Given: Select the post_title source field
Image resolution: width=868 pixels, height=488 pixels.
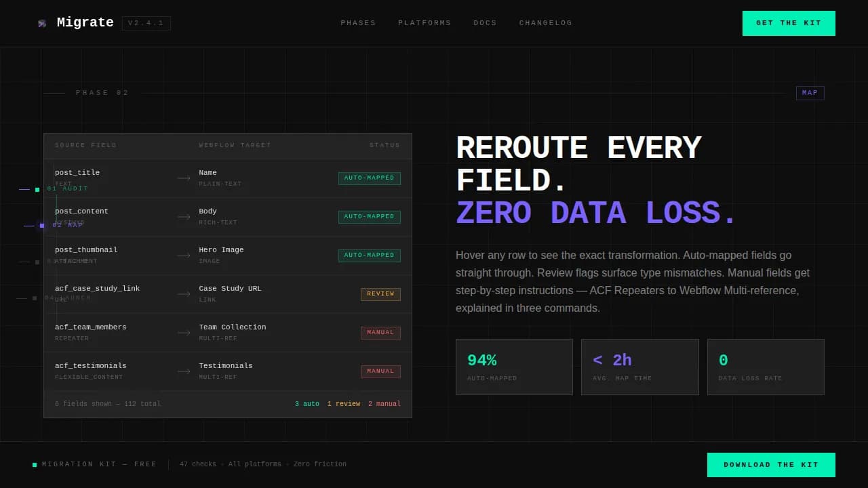Looking at the screenshot, I should click(x=77, y=173).
